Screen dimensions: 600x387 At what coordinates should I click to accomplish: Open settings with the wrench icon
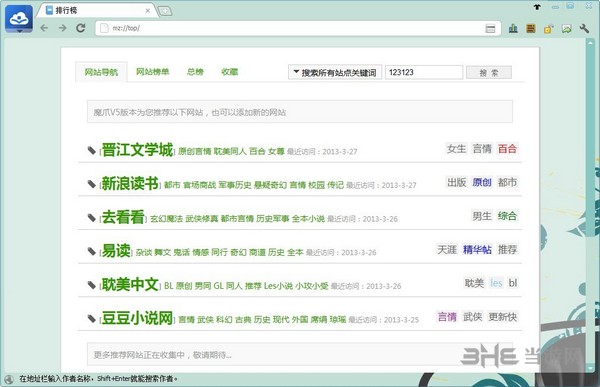click(x=584, y=28)
